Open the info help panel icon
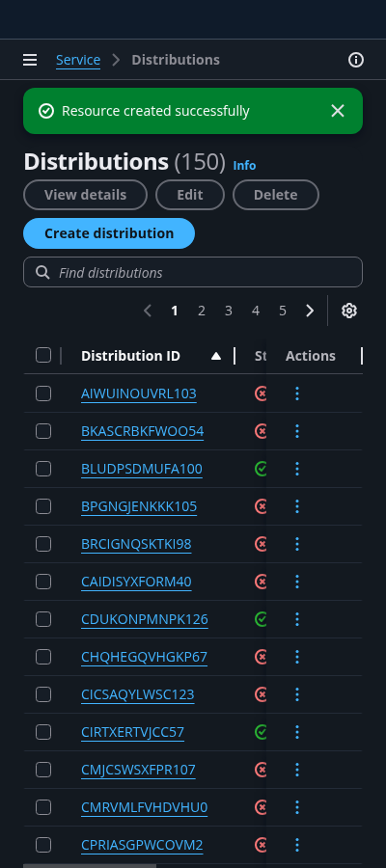 355,60
